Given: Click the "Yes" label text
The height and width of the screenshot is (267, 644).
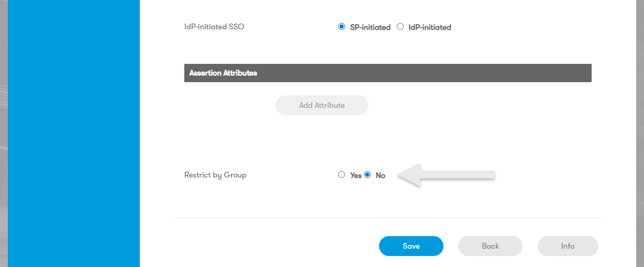Looking at the screenshot, I should click(356, 175).
